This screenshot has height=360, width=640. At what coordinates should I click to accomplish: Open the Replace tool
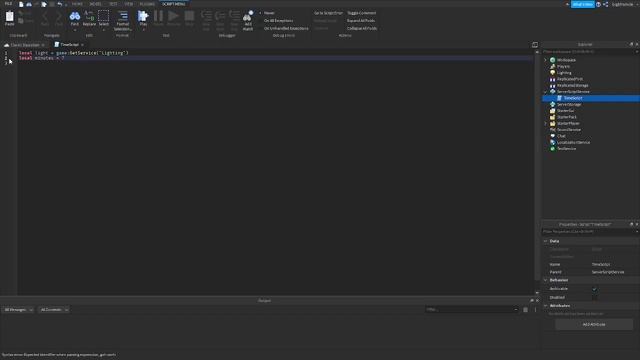tap(89, 16)
